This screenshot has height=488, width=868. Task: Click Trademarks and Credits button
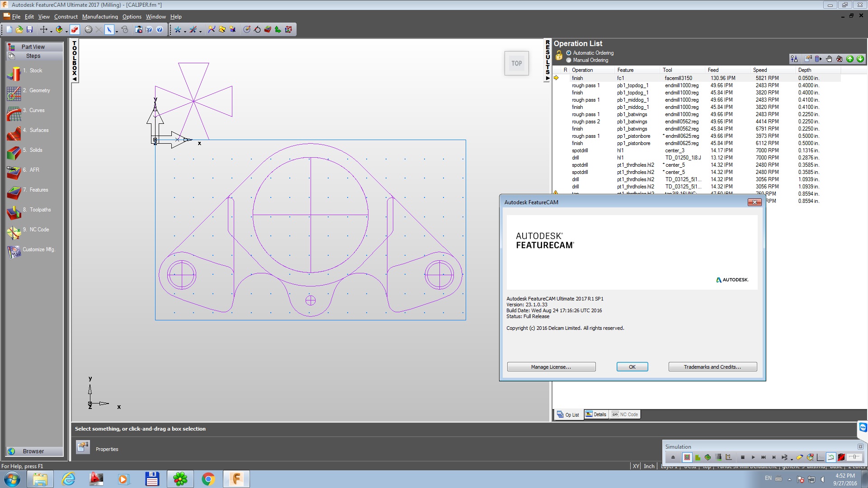tap(712, 367)
